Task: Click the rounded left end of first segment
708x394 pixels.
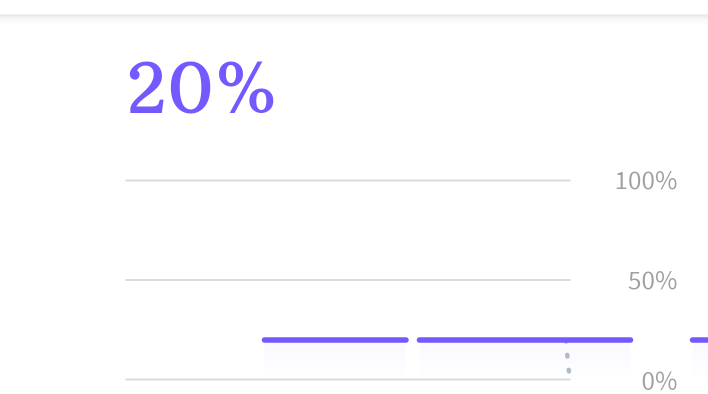Action: point(265,340)
